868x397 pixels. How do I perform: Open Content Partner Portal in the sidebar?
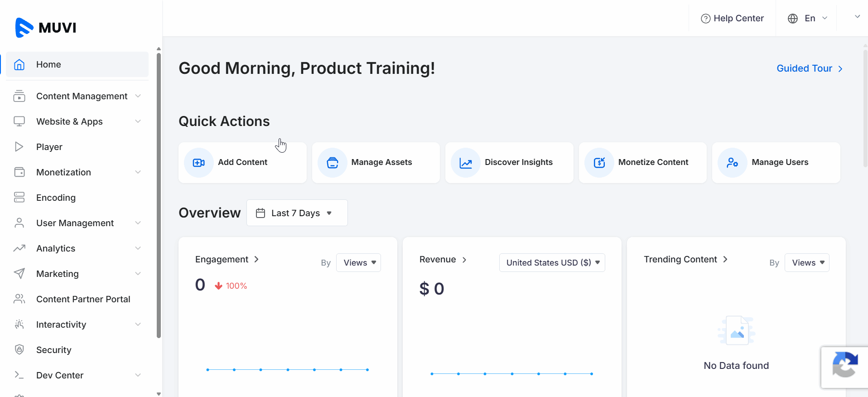point(83,299)
